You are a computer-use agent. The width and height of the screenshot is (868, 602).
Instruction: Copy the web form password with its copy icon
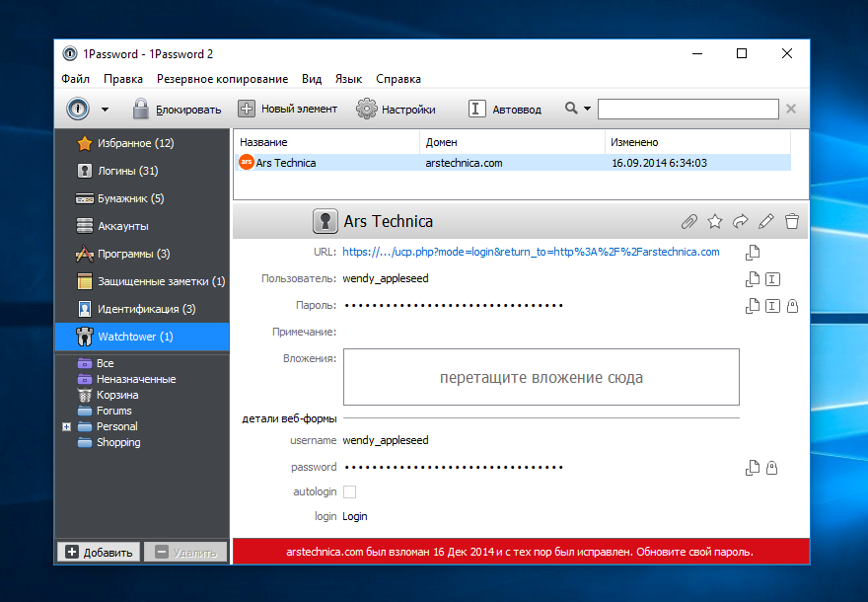coord(753,468)
